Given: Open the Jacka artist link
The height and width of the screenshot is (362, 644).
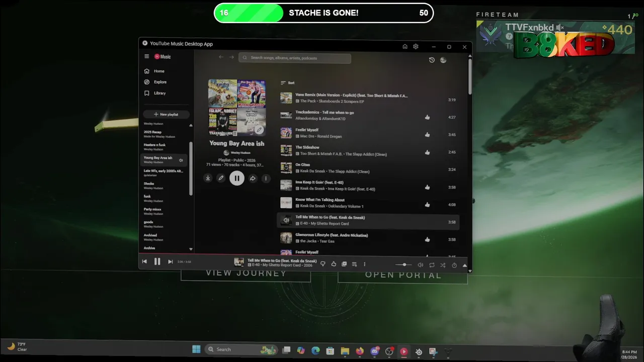Looking at the screenshot, I should point(309,241).
